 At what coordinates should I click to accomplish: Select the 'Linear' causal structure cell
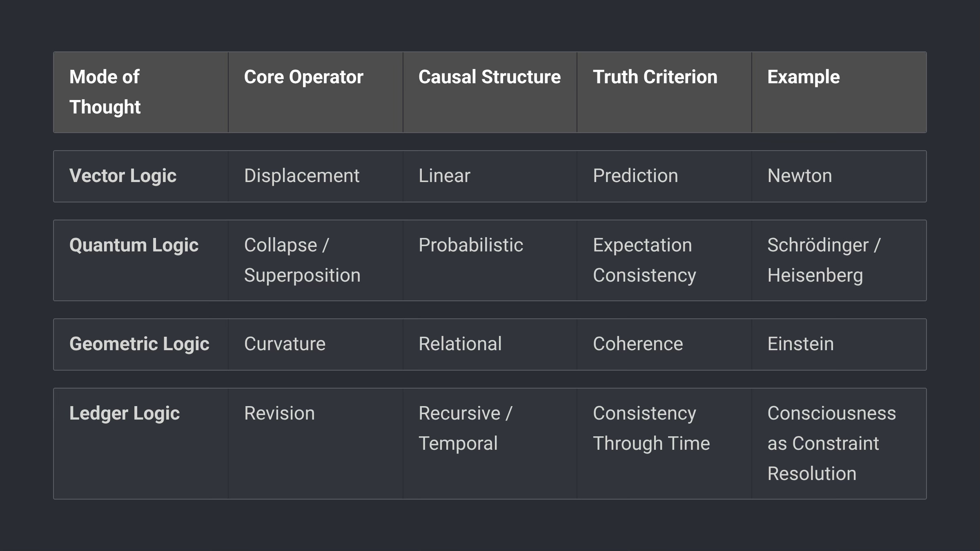point(490,176)
